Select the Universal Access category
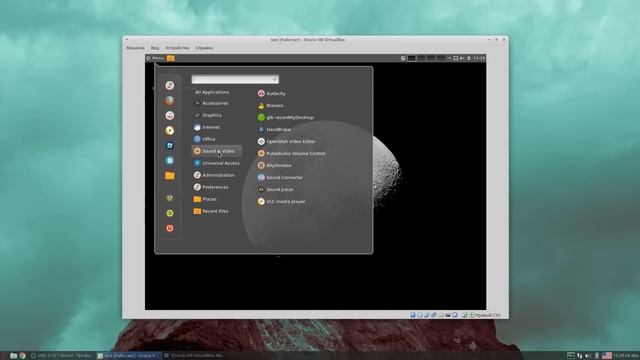640x360 pixels. point(217,163)
